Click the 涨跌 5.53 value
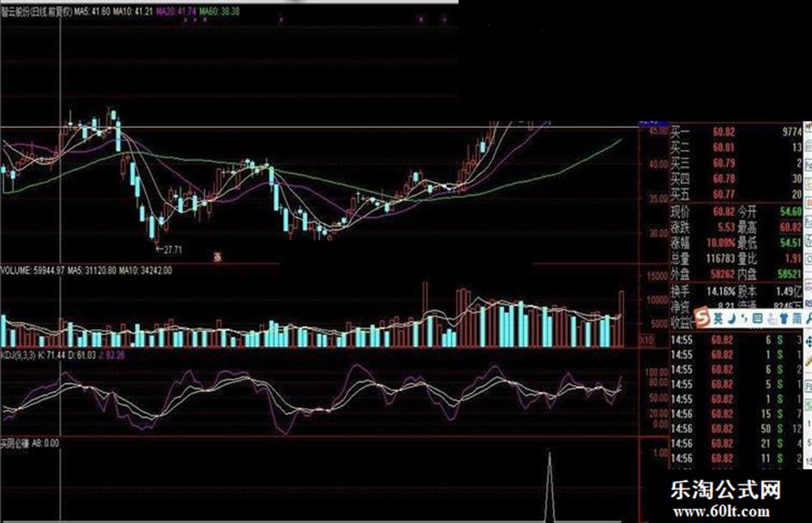Screen dimensions: 812x523 (x=726, y=227)
